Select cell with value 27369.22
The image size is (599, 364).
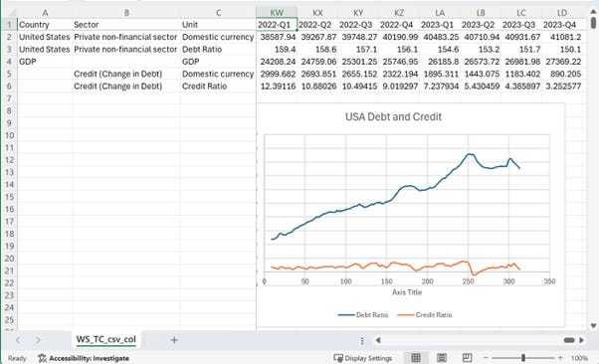pos(562,62)
